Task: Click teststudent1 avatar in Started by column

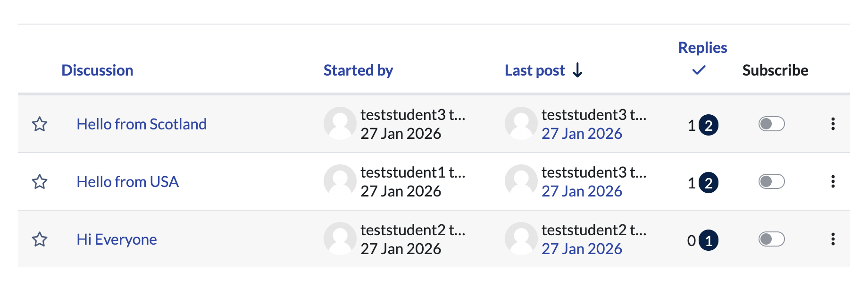Action: (340, 181)
